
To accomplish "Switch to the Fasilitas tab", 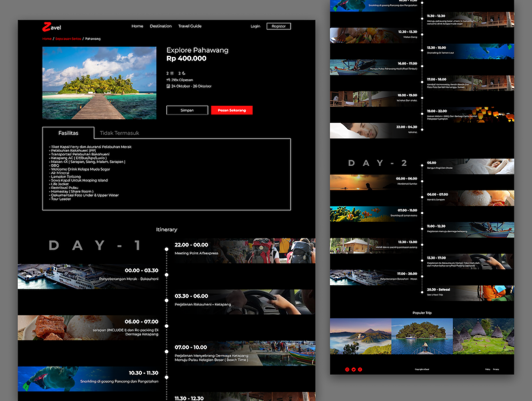I will (68, 133).
